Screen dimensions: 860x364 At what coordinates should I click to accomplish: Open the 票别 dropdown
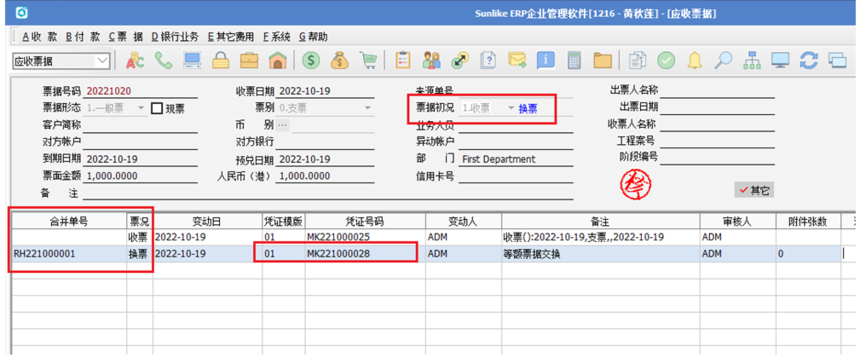click(368, 108)
